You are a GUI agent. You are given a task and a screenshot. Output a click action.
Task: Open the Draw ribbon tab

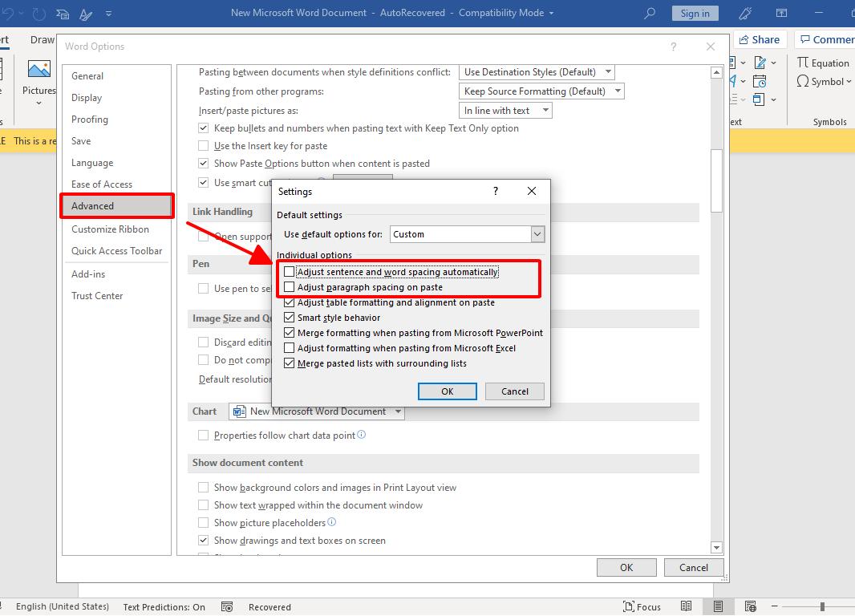point(43,40)
